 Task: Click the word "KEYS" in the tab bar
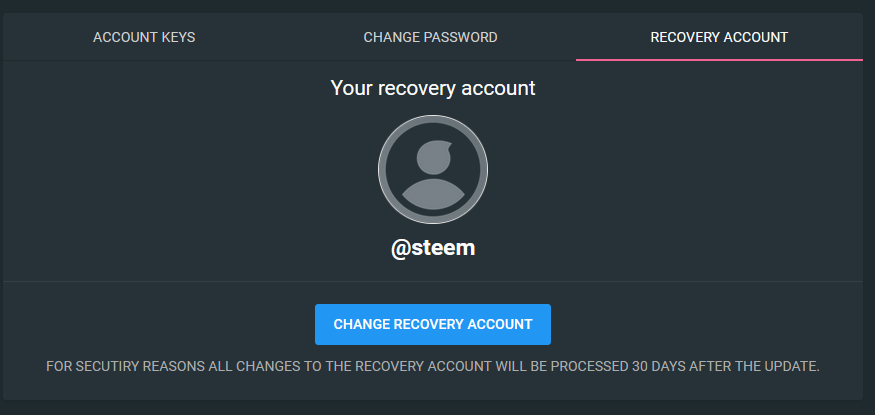pos(178,38)
